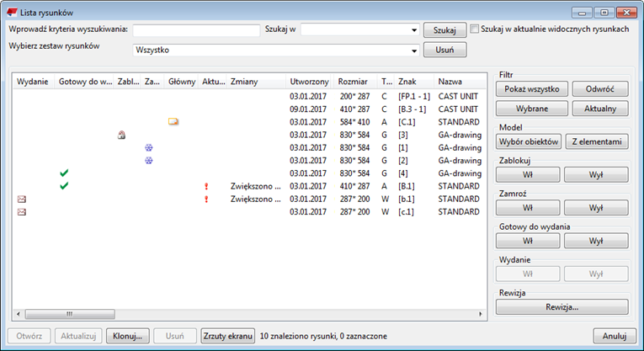This screenshot has width=644, height=351.
Task: Click GA-drawing name in row [3]
Action: tap(460, 135)
